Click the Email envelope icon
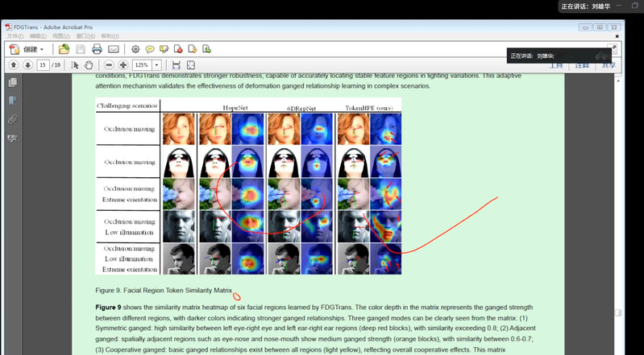 [x=113, y=49]
